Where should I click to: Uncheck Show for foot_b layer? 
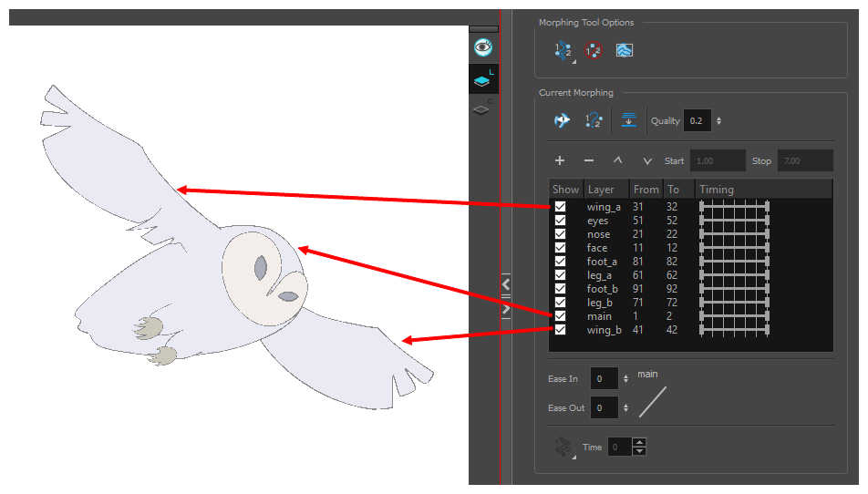[x=560, y=289]
